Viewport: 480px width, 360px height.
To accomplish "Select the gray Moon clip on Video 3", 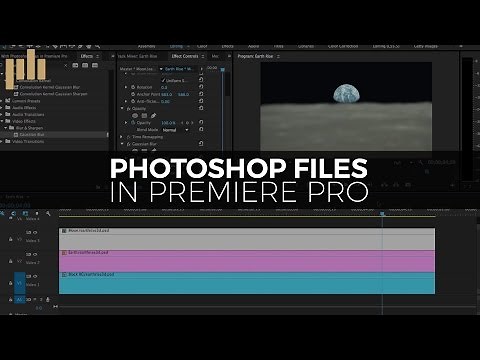I will (247, 239).
